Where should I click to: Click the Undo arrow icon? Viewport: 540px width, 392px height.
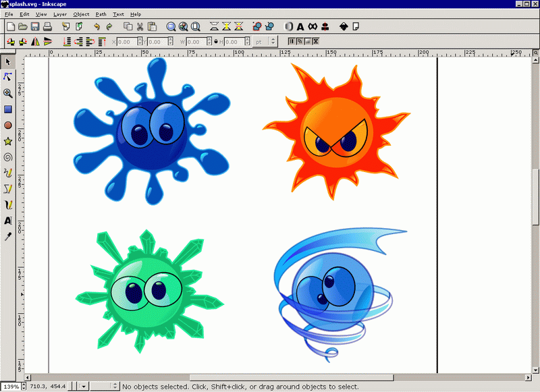97,26
